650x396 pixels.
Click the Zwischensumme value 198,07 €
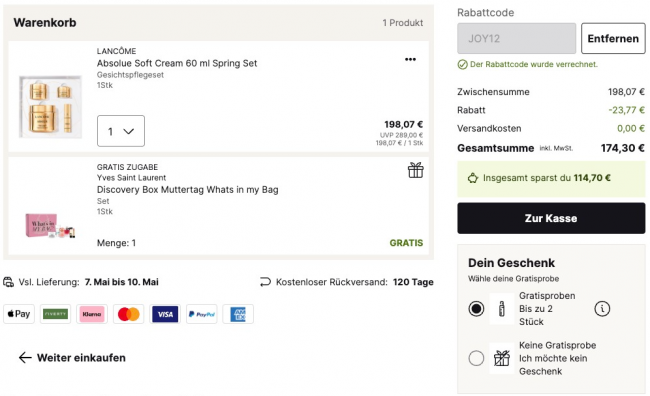pyautogui.click(x=626, y=92)
